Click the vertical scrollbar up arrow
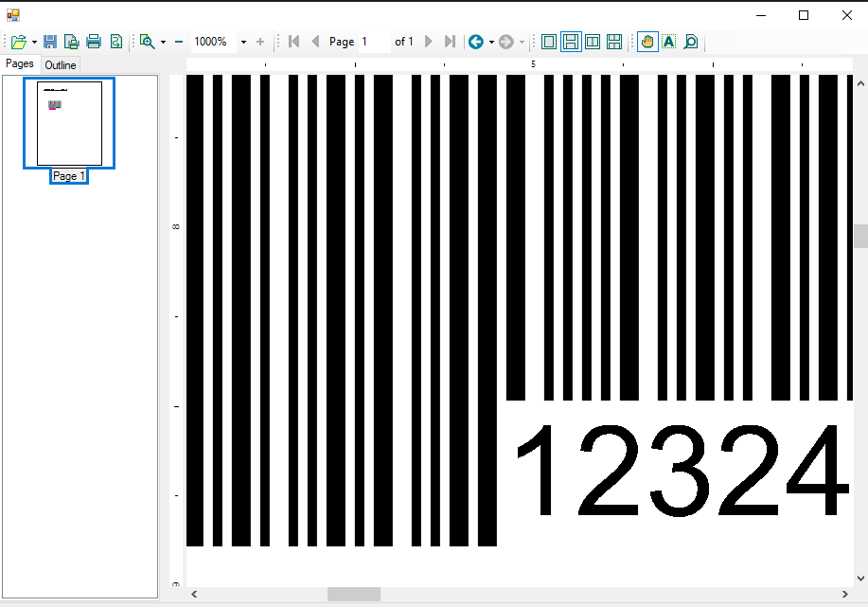This screenshot has width=868, height=607. pyautogui.click(x=860, y=83)
